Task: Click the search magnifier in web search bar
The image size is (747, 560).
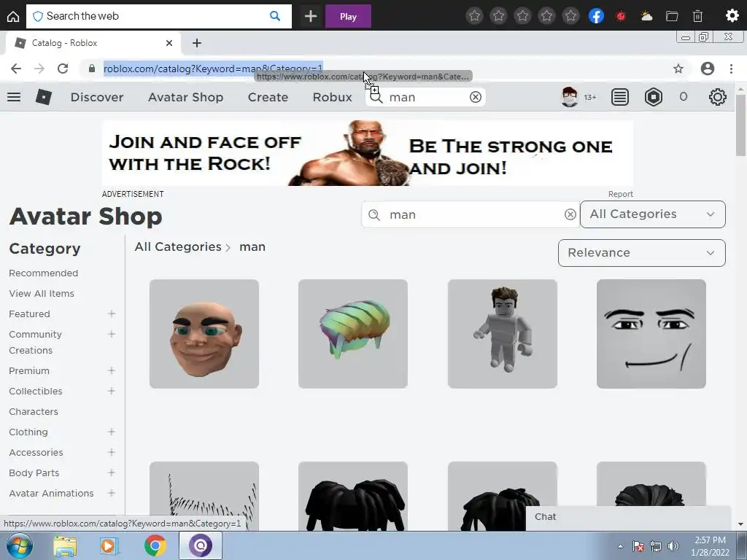Action: click(275, 16)
